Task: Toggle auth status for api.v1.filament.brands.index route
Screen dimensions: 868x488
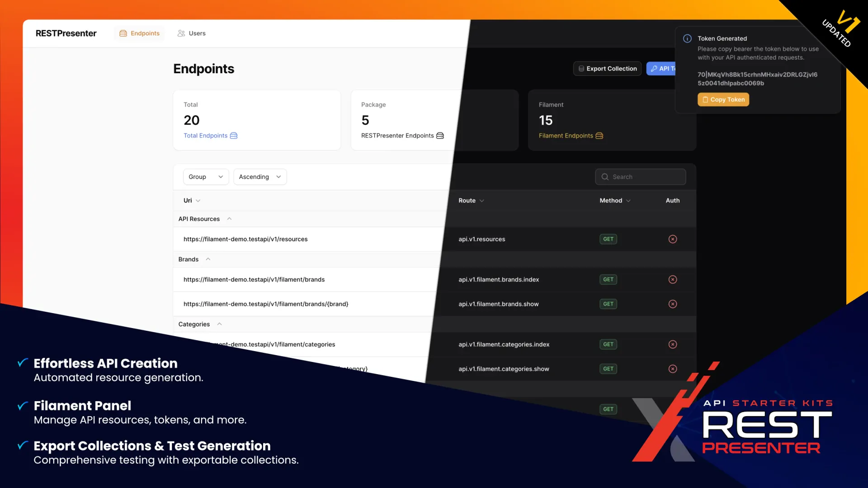Action: click(673, 279)
